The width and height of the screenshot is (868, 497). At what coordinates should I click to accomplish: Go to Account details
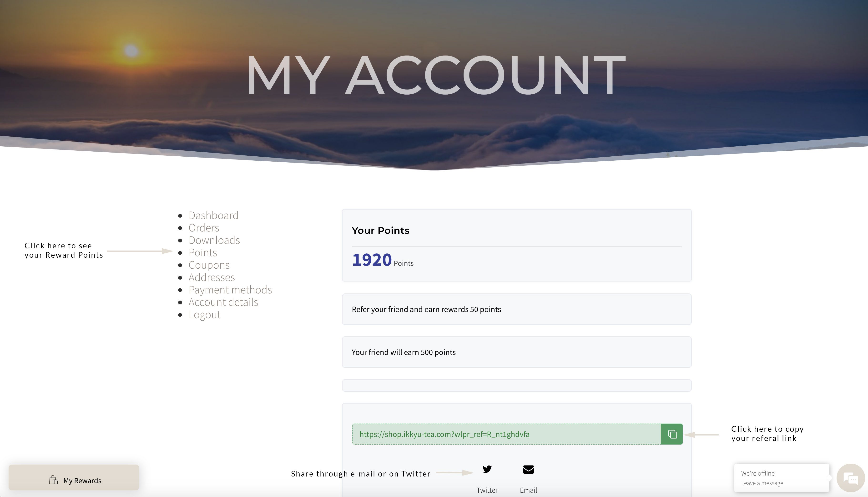223,302
